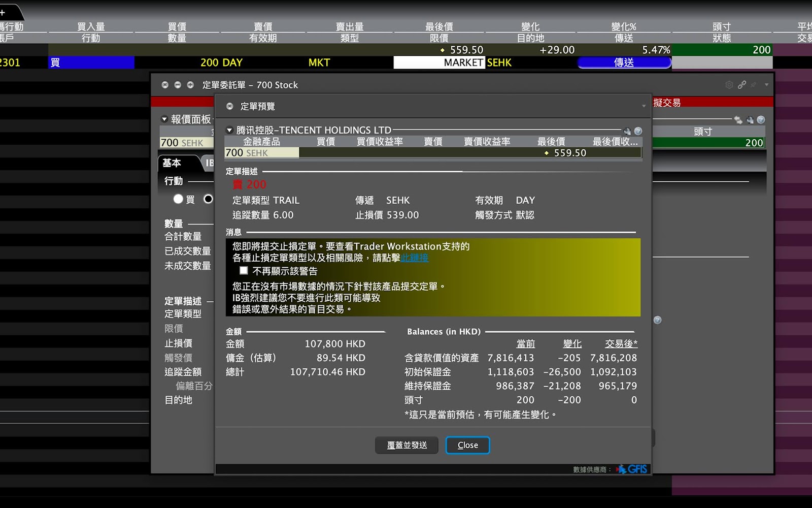Screen dimensions: 812x508
Task: Click 止損價 label in order ticket
Action: (178, 343)
